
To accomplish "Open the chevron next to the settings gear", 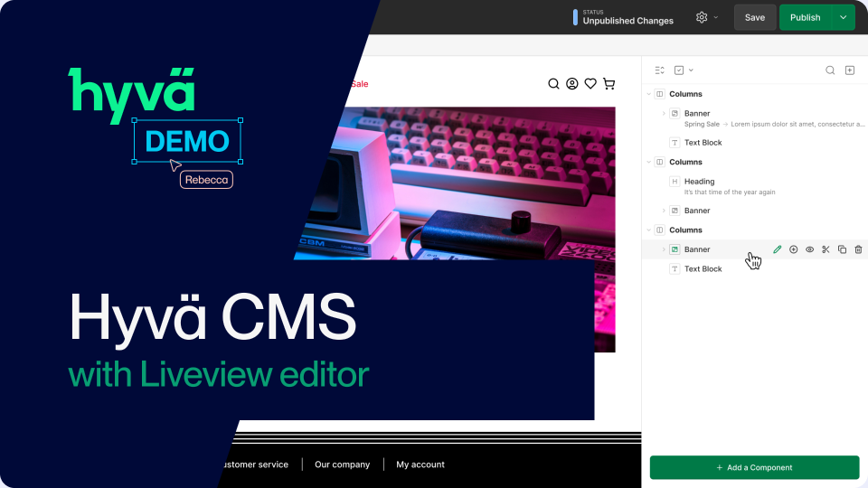I will pyautogui.click(x=716, y=17).
